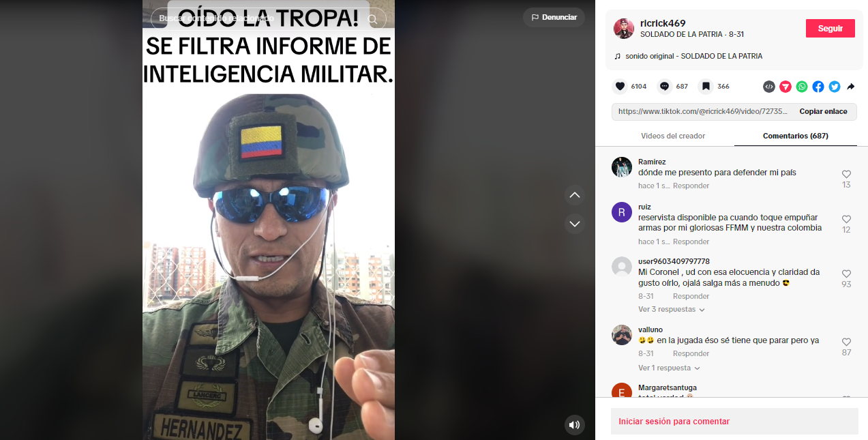868x440 pixels.
Task: Like the video using the heart icon
Action: 620,87
